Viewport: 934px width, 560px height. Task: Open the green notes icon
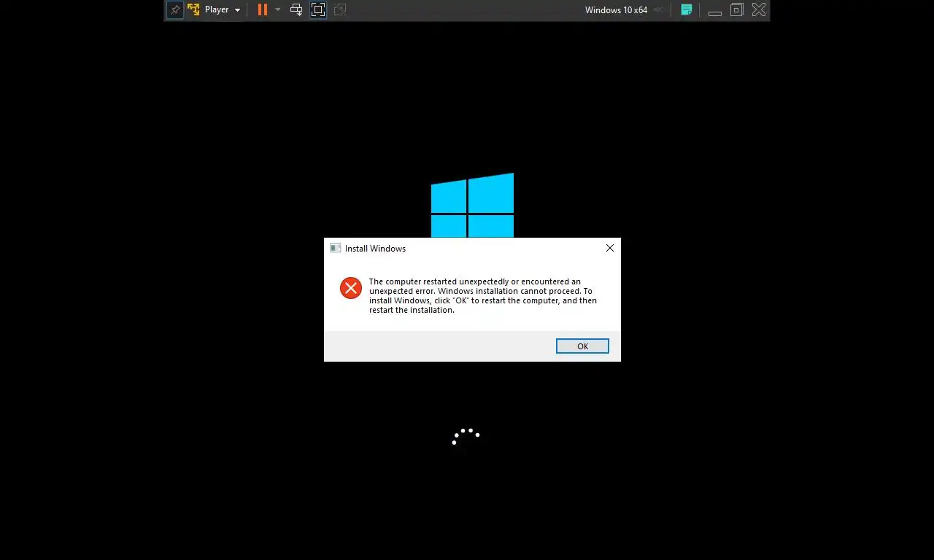(687, 10)
